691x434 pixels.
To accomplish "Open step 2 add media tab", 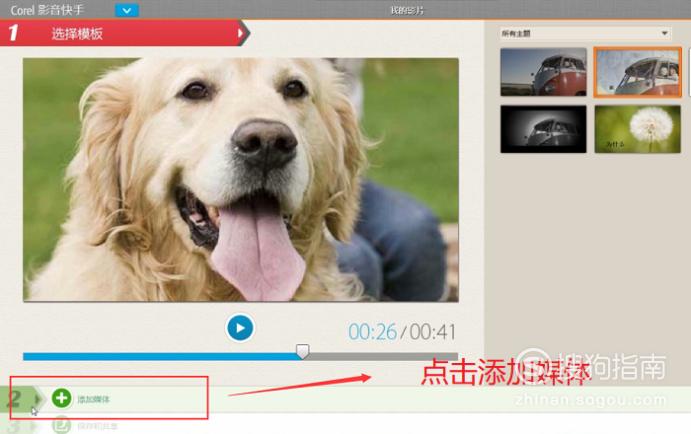I will coord(22,399).
